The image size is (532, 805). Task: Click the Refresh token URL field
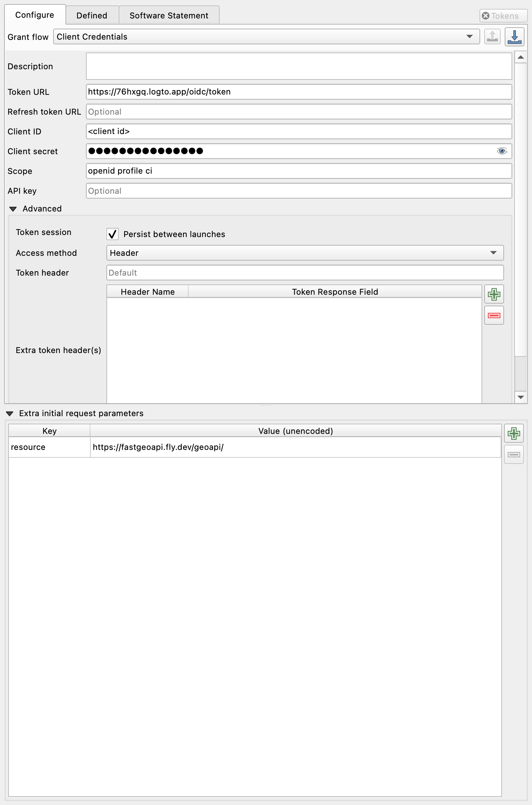[x=299, y=112]
